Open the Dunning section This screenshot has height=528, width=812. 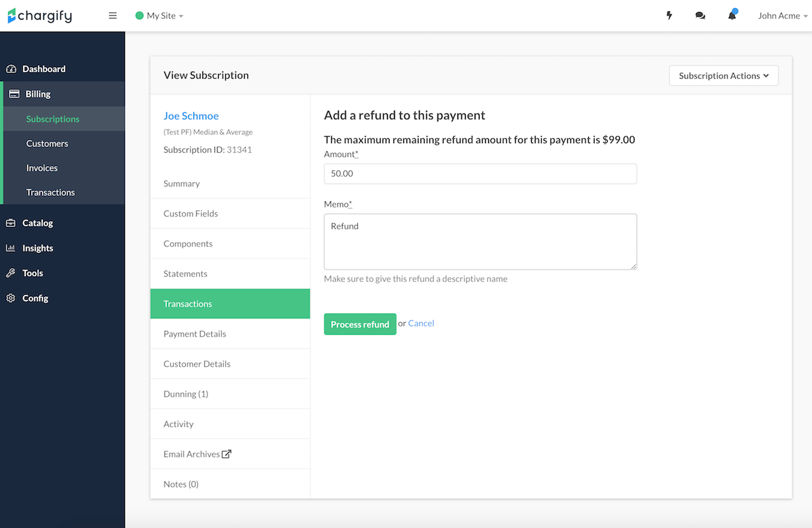[x=185, y=394]
